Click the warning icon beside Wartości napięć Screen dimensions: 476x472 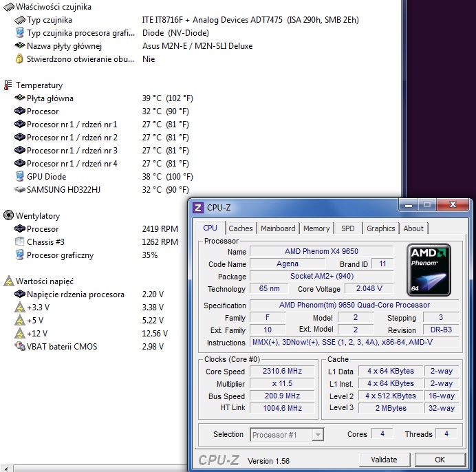pos(8,281)
